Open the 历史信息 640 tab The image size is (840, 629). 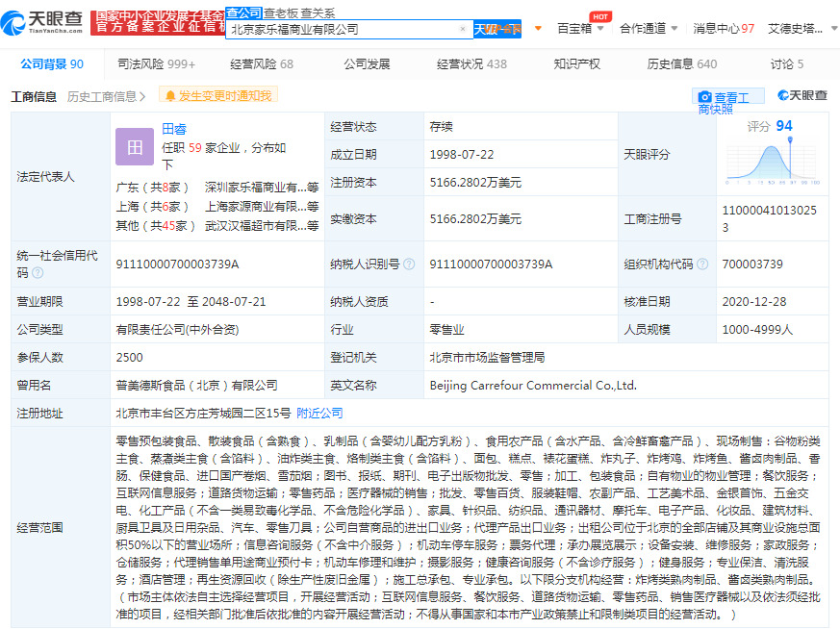681,64
